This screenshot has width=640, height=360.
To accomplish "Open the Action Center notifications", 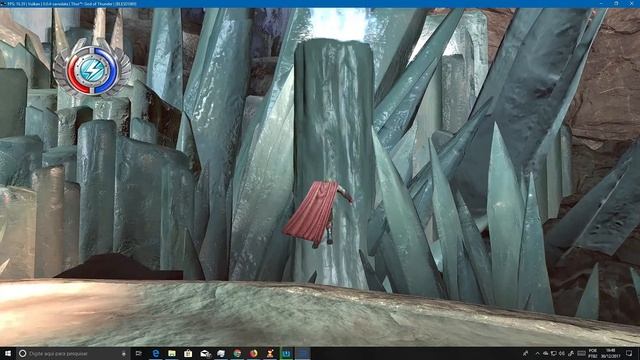I will point(629,353).
